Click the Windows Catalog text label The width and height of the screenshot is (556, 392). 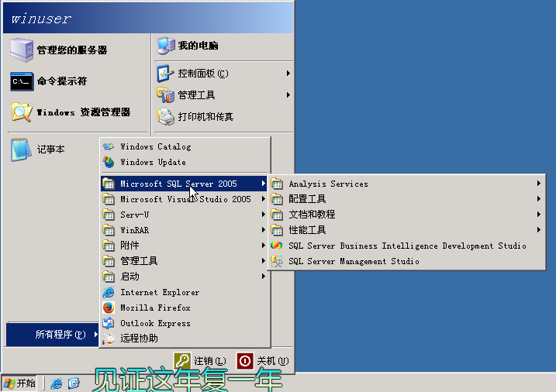click(156, 146)
